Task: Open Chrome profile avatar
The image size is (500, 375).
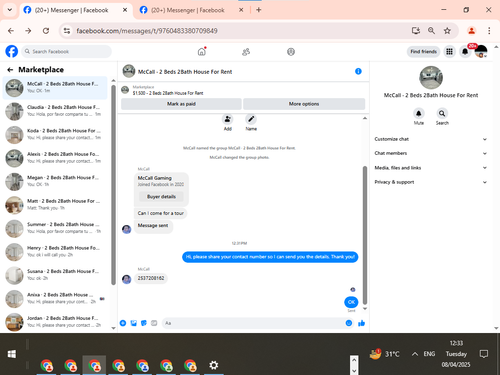Action: 471,31
